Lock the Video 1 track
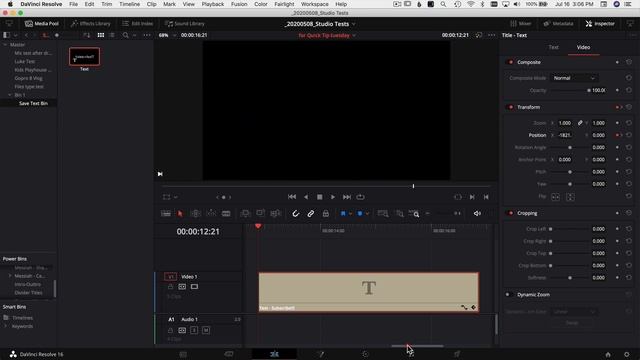The image size is (640, 360). pyautogui.click(x=170, y=287)
